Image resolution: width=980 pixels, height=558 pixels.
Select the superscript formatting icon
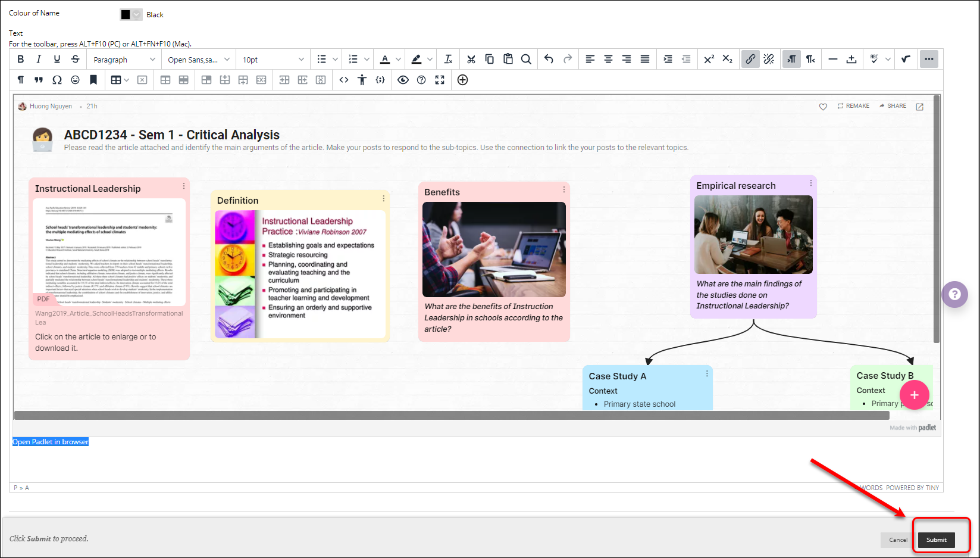709,59
